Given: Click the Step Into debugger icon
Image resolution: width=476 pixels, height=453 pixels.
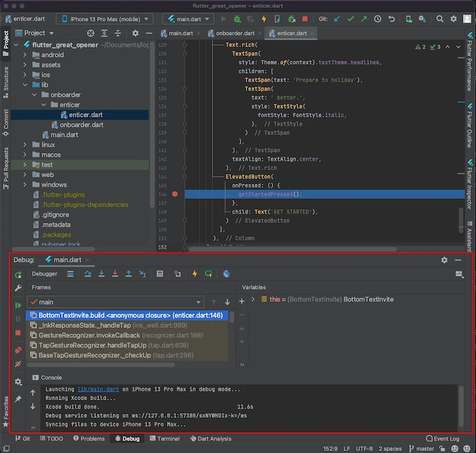Looking at the screenshot, I should tap(101, 274).
